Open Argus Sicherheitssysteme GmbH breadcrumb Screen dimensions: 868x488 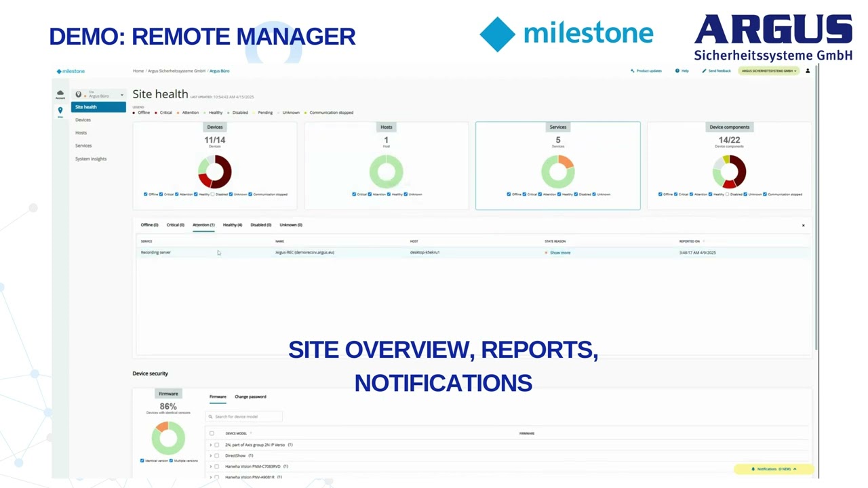[x=176, y=70]
